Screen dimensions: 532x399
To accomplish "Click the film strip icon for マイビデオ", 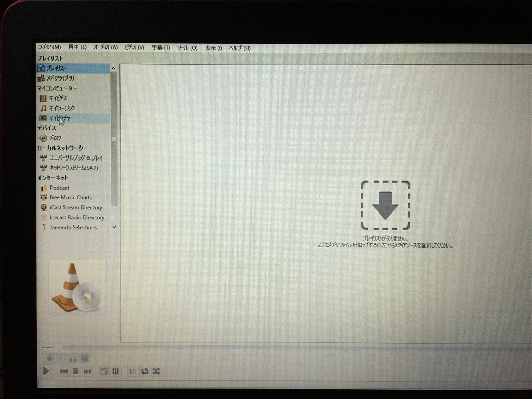I will [x=43, y=98].
